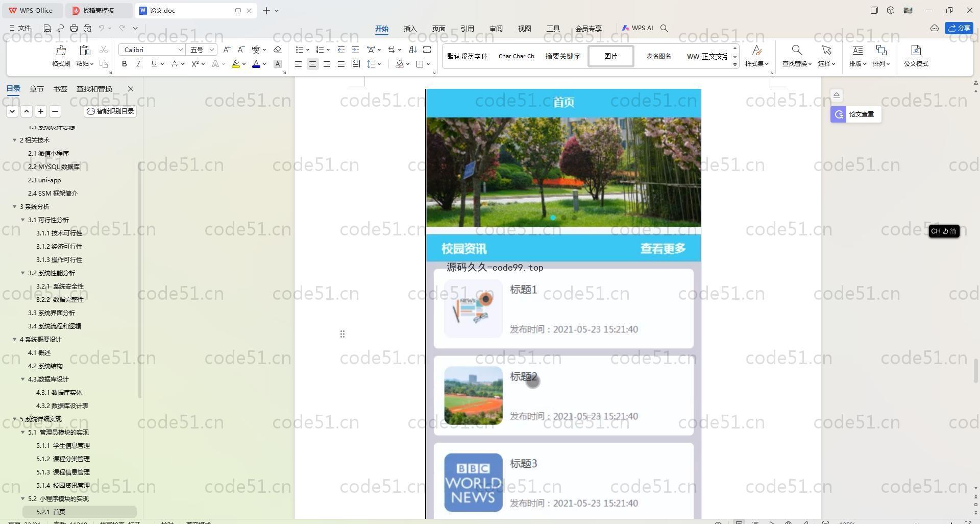Collapse the 4 系统概要设计 outline node
The height and width of the screenshot is (524, 980).
14,339
